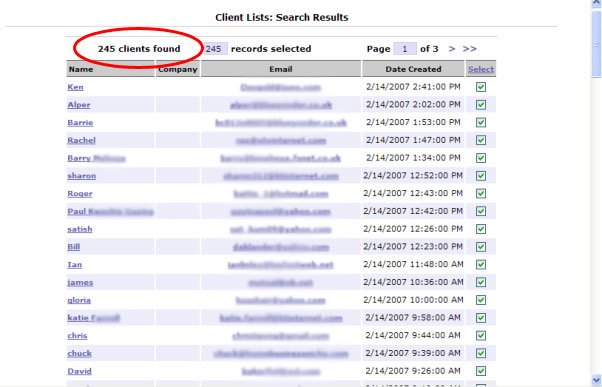Jump to last page with >> arrow

tap(470, 49)
